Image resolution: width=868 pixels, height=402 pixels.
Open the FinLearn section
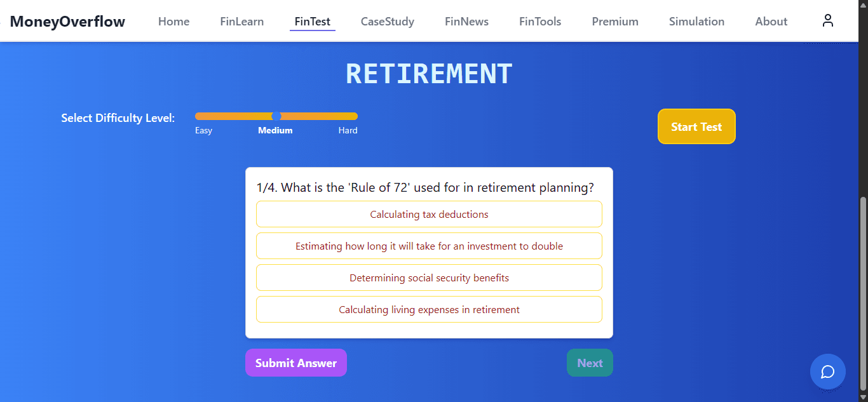click(242, 21)
